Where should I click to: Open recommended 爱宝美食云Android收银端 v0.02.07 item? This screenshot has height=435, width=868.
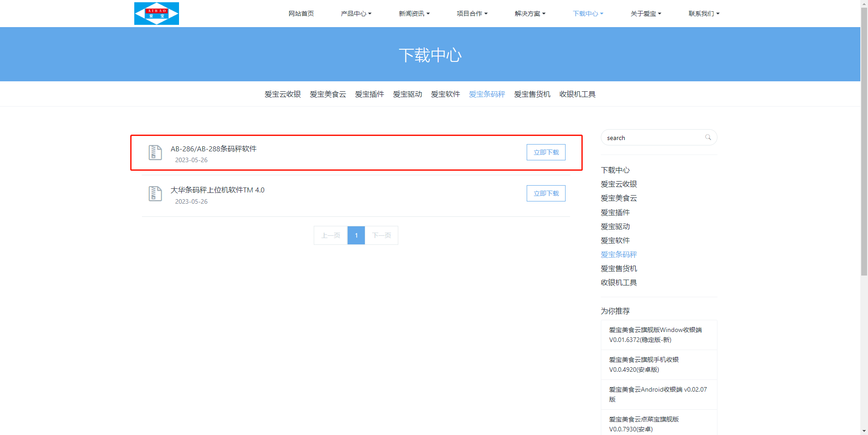click(x=659, y=394)
